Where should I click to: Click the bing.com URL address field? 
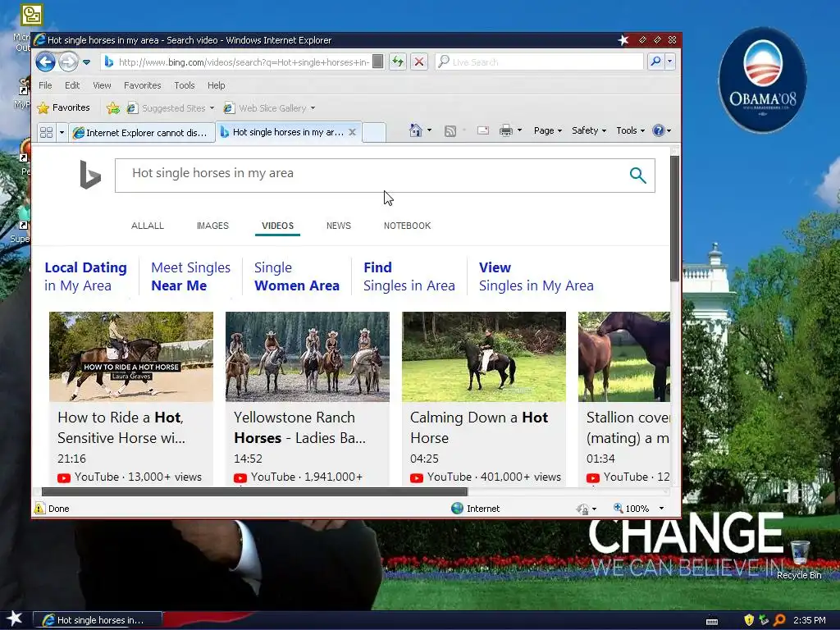(244, 62)
